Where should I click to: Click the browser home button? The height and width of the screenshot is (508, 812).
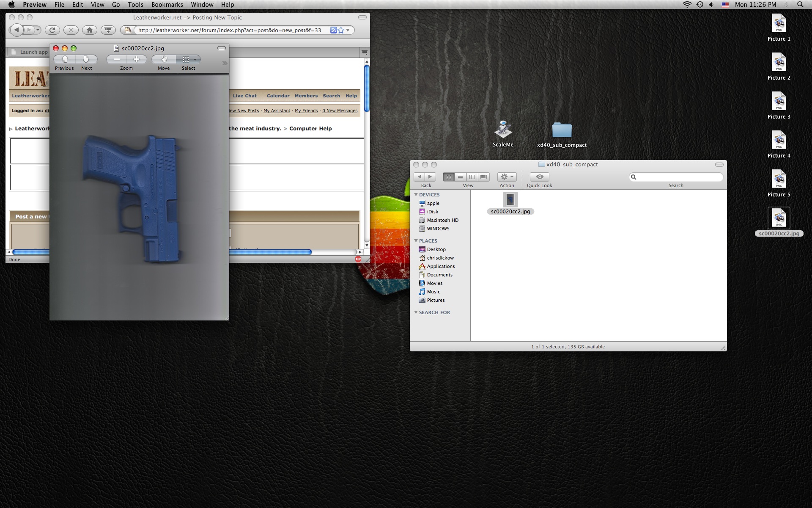click(x=89, y=30)
